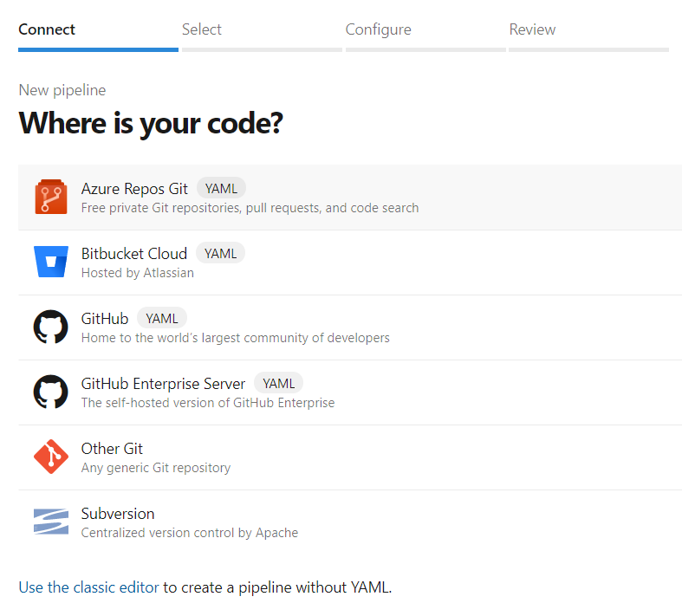Pick the GitHub option title

coord(105,319)
